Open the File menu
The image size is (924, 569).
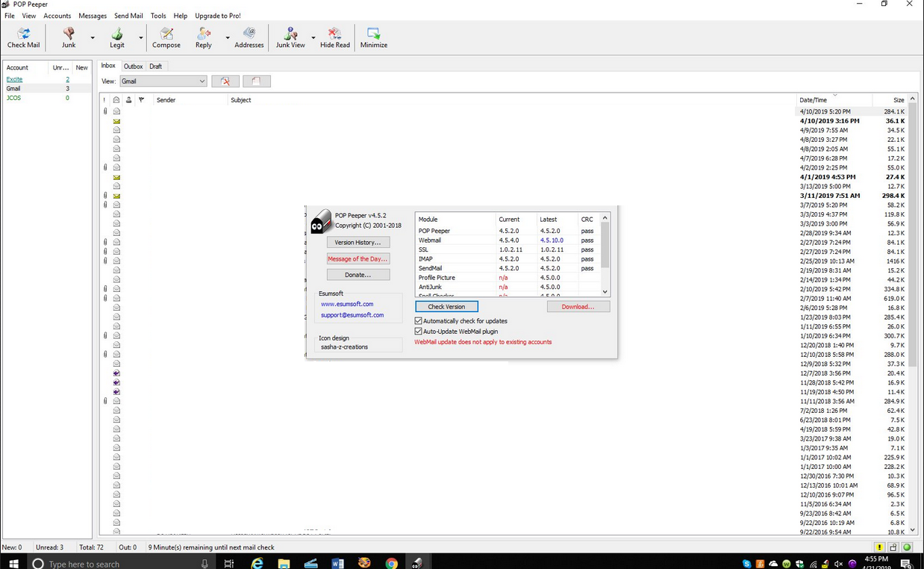click(x=10, y=16)
